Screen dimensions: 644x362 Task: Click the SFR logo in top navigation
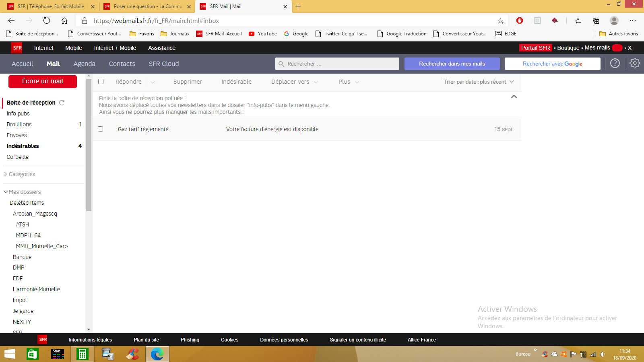point(17,48)
